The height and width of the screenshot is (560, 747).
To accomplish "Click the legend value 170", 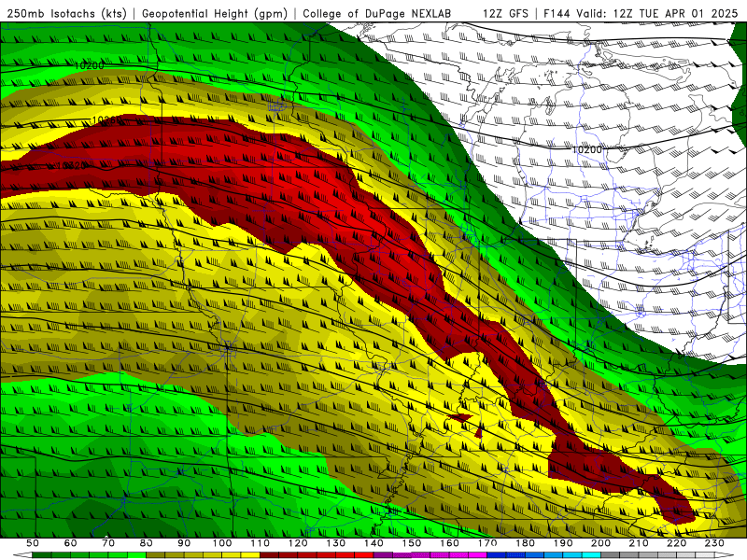I will [x=487, y=543].
